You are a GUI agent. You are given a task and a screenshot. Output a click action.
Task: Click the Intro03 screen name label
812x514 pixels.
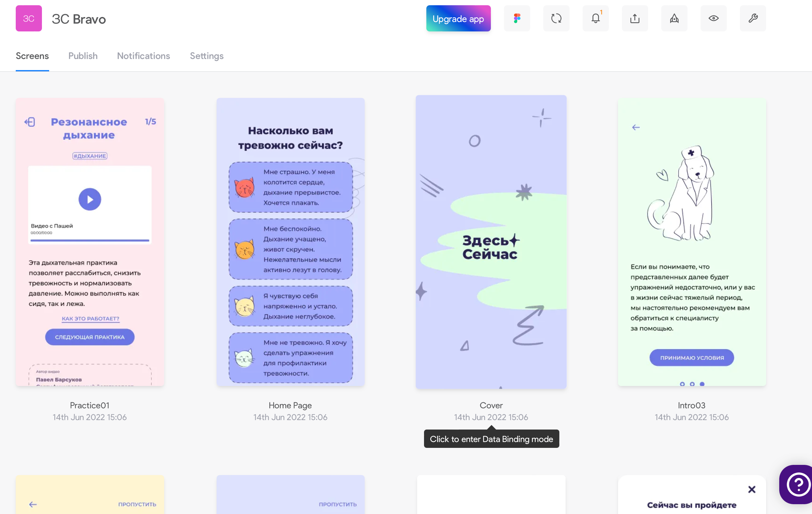692,405
